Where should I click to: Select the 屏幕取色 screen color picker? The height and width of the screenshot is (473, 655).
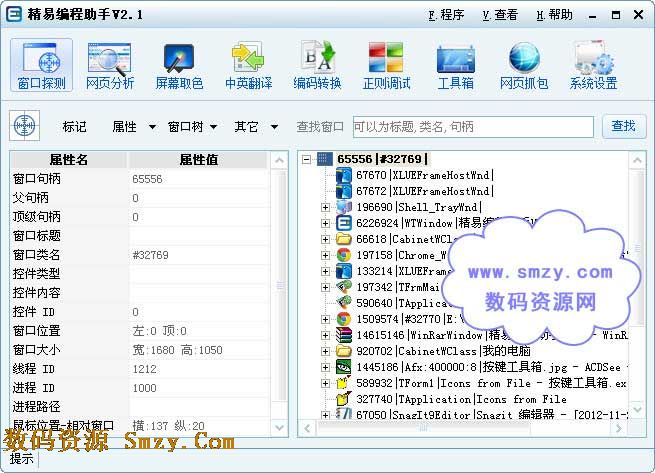point(179,65)
